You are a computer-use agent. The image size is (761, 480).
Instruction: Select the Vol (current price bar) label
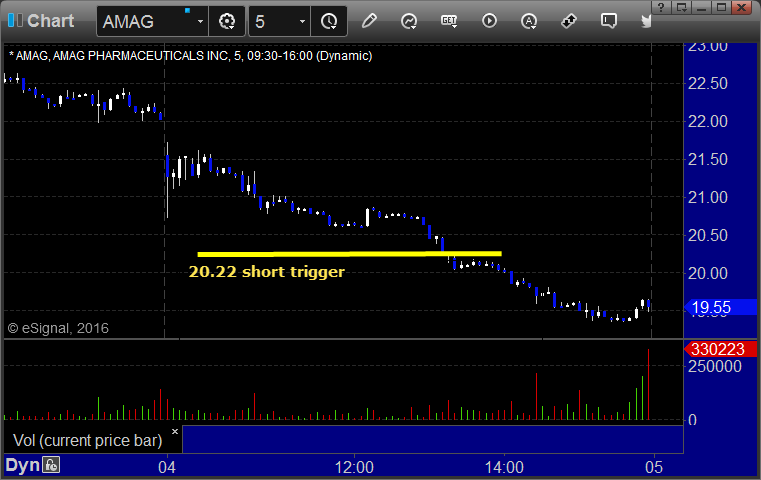click(87, 440)
